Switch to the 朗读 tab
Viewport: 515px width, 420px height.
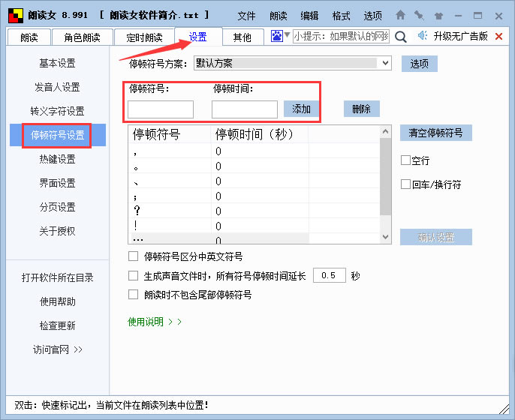(29, 37)
